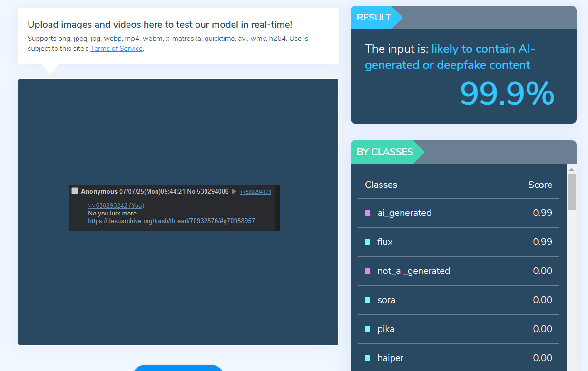Click the cyan square beside pika
Image resolution: width=588 pixels, height=371 pixels.
(x=367, y=329)
